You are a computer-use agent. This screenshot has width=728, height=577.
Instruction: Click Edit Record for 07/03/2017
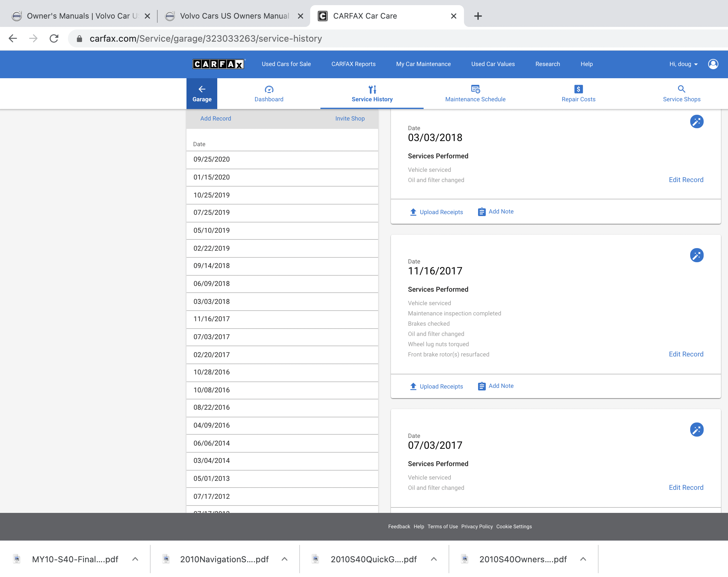pos(686,488)
